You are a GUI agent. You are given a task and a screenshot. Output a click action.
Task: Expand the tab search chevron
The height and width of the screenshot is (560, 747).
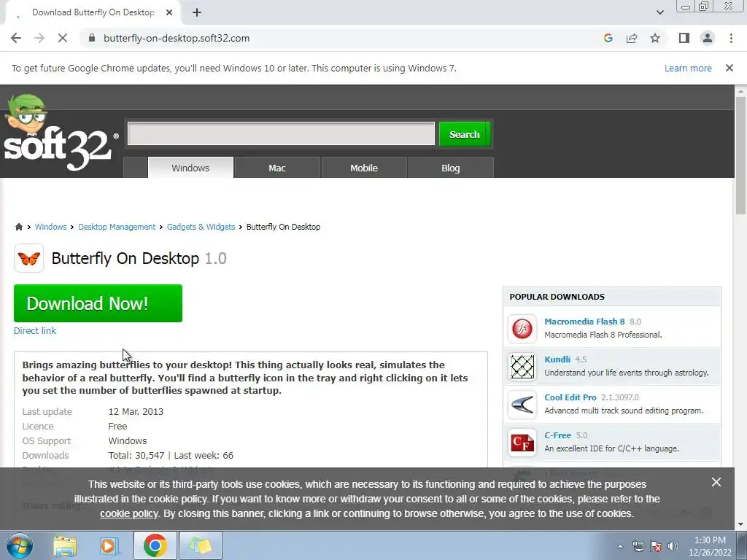659,12
